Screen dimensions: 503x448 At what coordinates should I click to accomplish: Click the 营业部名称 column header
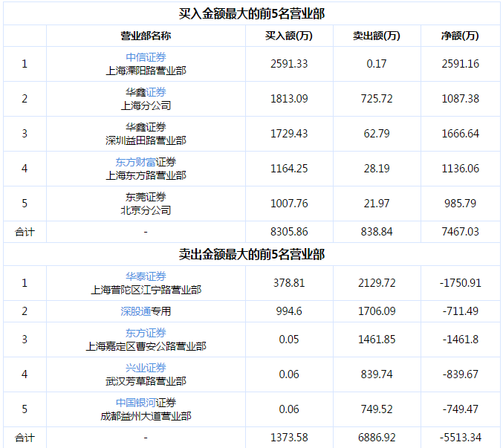(x=146, y=36)
